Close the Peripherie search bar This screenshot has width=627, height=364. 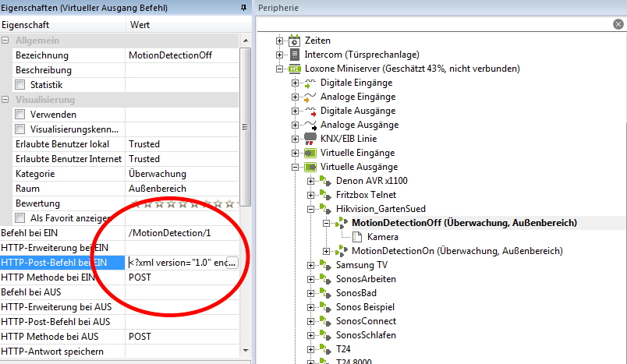pyautogui.click(x=618, y=24)
